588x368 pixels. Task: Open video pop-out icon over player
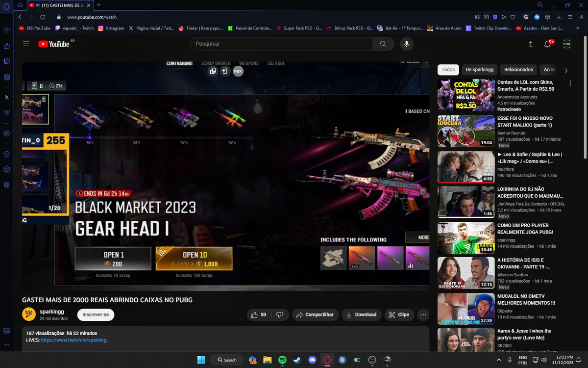213,72
